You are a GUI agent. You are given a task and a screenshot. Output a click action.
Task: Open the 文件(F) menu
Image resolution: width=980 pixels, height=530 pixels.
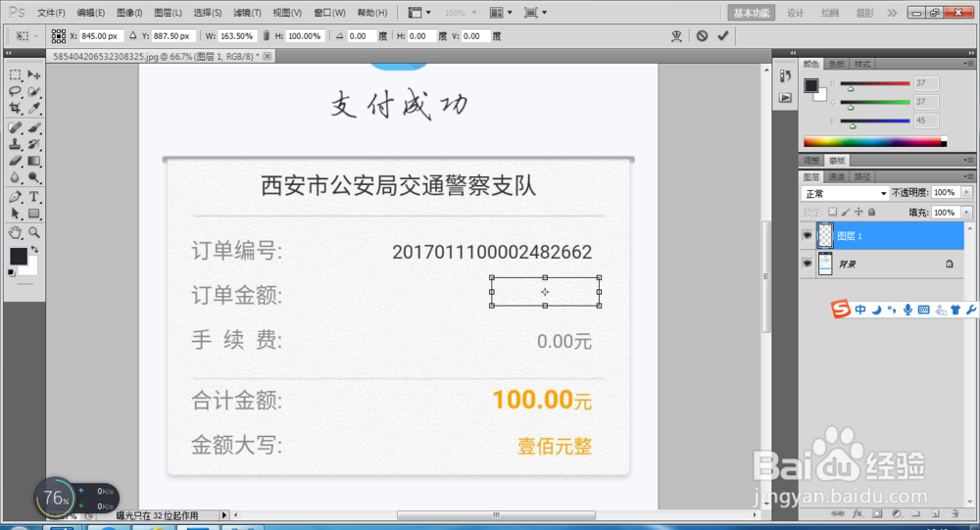click(51, 13)
